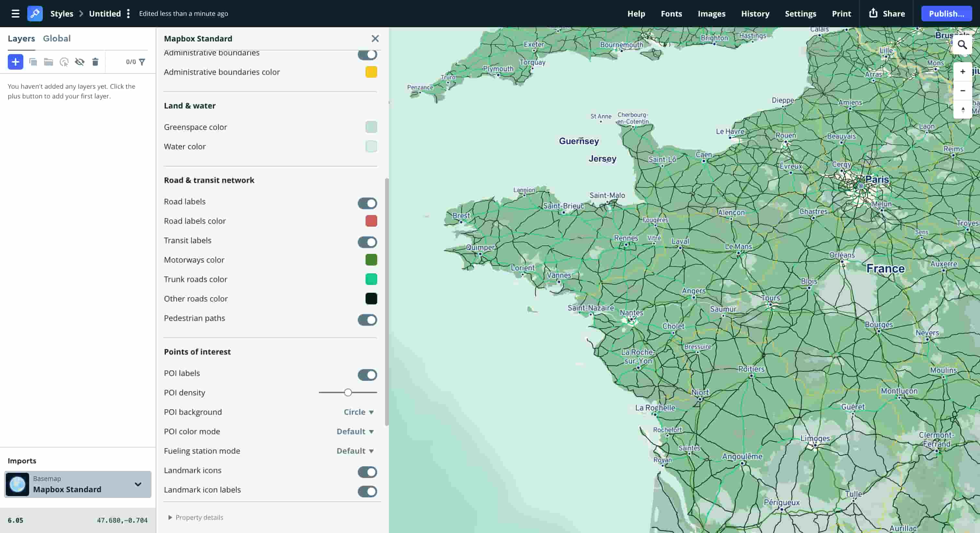980x533 pixels.
Task: Turn off Transit labels
Action: pyautogui.click(x=367, y=242)
